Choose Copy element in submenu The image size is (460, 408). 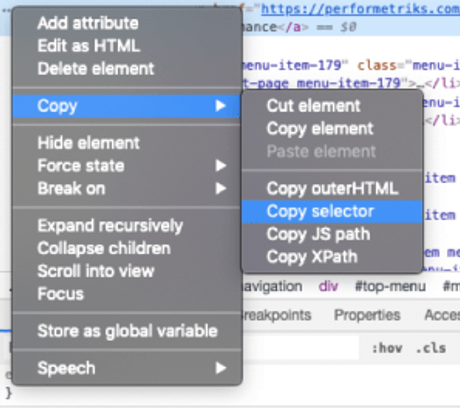pos(332,129)
